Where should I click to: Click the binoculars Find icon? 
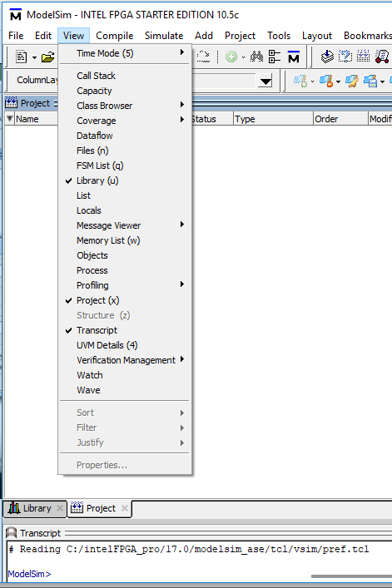tap(256, 57)
